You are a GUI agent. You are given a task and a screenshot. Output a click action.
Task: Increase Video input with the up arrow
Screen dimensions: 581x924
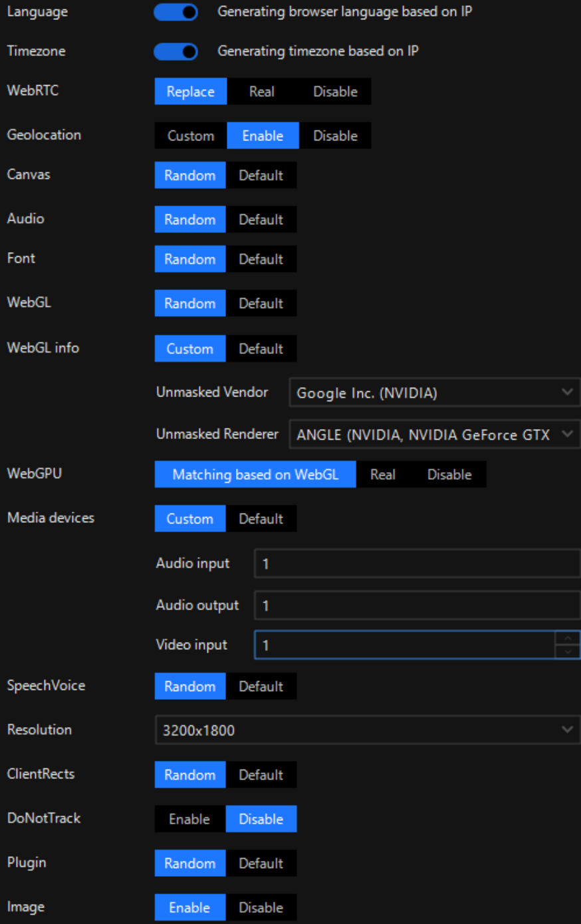pos(567,638)
